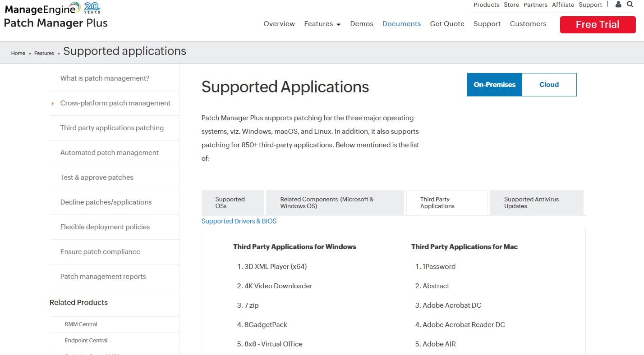Open Third party applications patching
Viewport: 644px width, 355px height.
pos(112,128)
